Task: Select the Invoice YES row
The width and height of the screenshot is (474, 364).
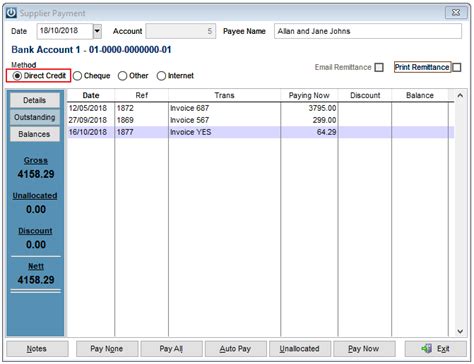Action: pos(260,132)
